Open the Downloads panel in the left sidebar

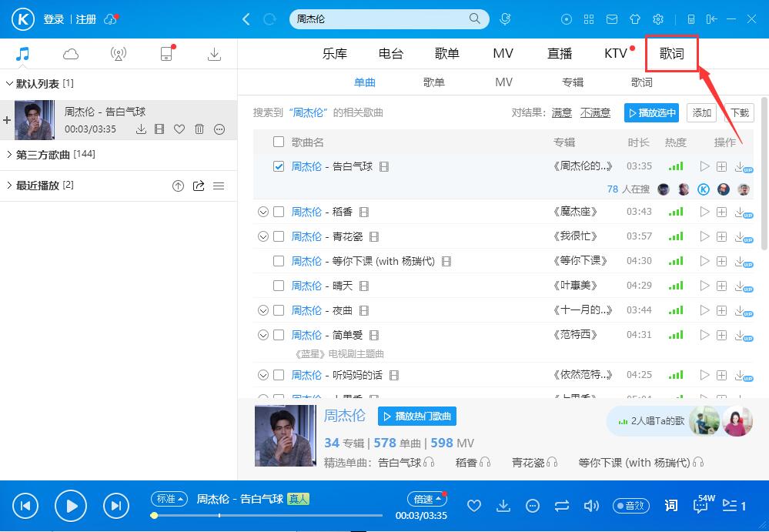(215, 54)
